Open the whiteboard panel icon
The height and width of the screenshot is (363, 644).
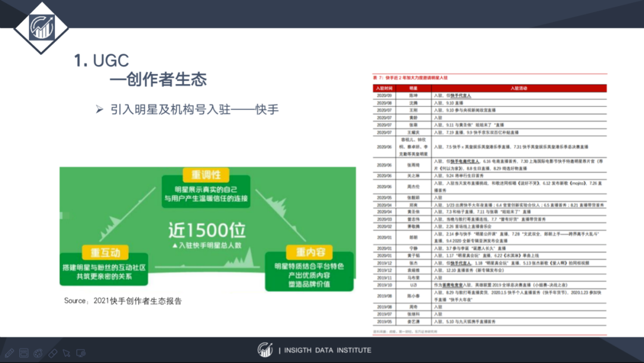24,353
